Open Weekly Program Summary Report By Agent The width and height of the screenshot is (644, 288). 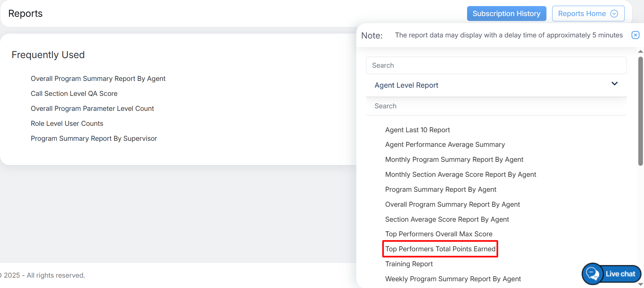coord(453,279)
